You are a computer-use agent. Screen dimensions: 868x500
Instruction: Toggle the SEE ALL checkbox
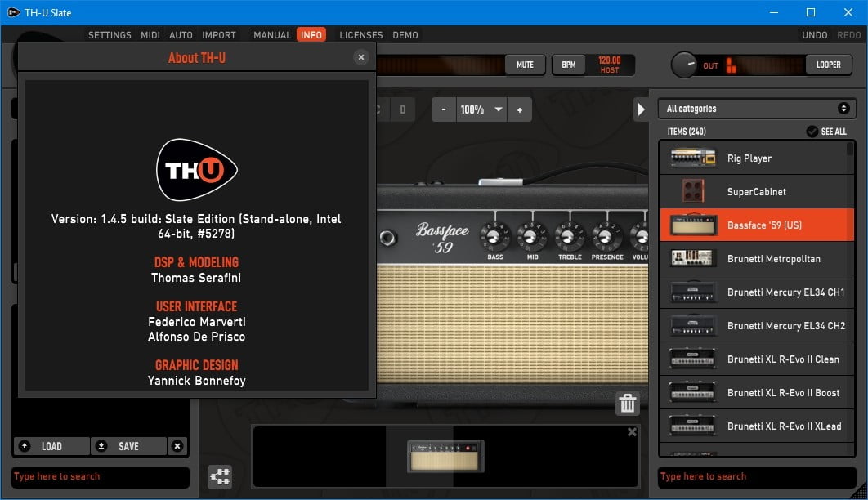[812, 132]
